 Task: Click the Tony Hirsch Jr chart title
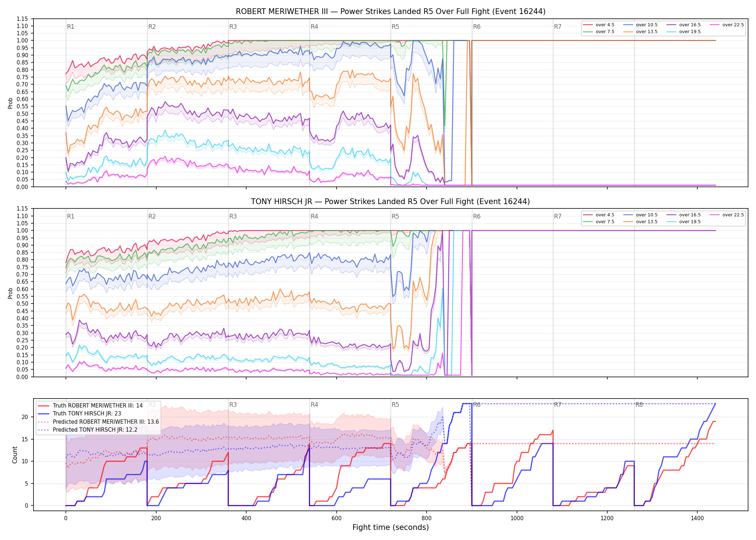pos(390,202)
